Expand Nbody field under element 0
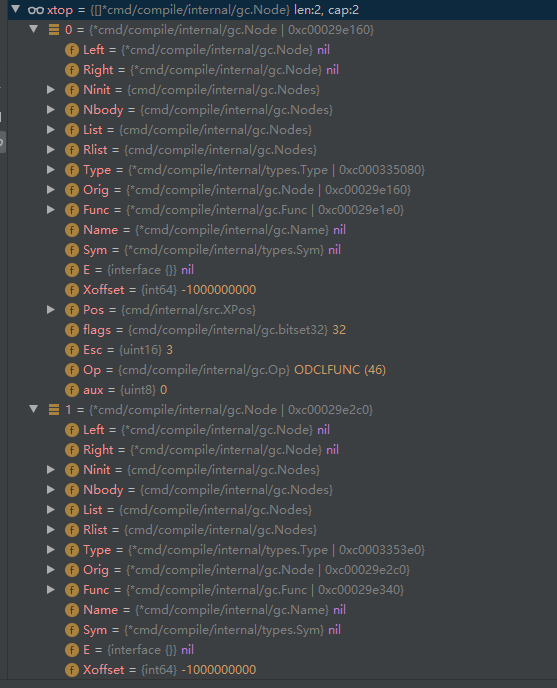Screen dimensions: 557x688 [x=51, y=110]
